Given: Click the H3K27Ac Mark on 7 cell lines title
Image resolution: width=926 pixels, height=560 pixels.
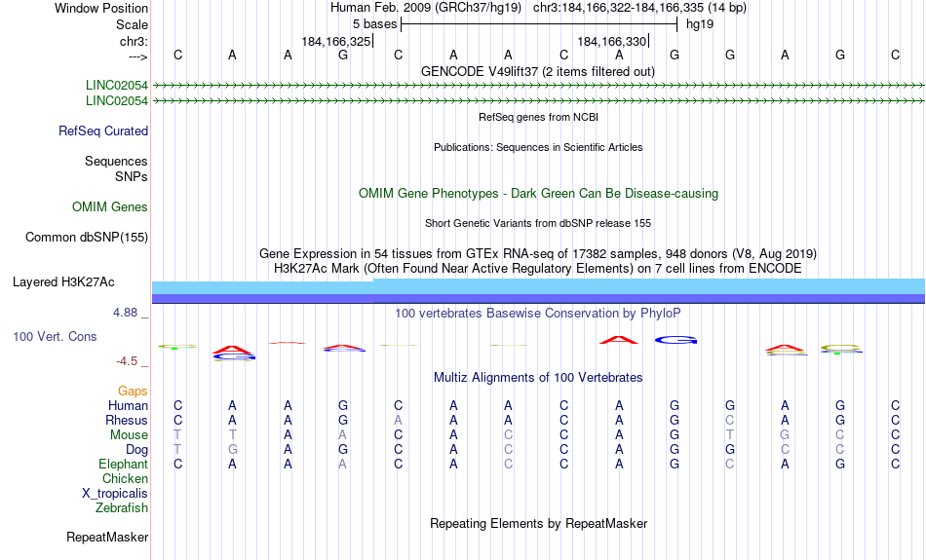Looking at the screenshot, I should tap(538, 269).
